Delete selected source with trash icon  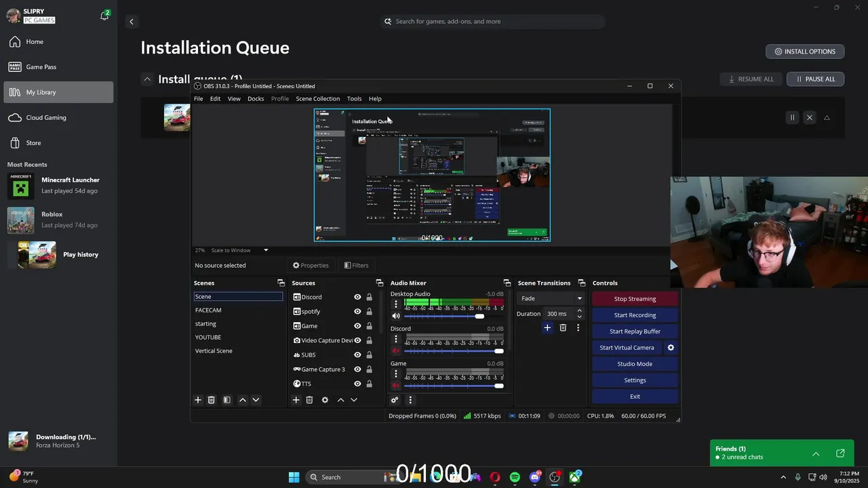309,400
